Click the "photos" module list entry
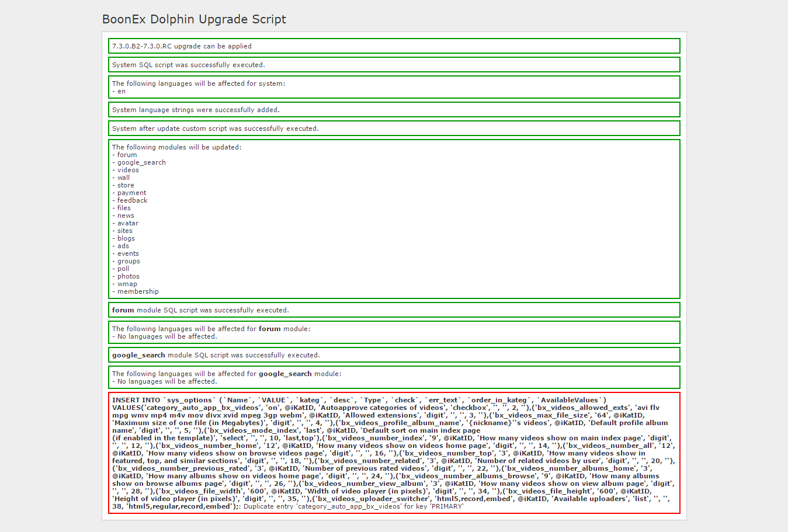Screen dimensions: 788x532 coord(128,277)
